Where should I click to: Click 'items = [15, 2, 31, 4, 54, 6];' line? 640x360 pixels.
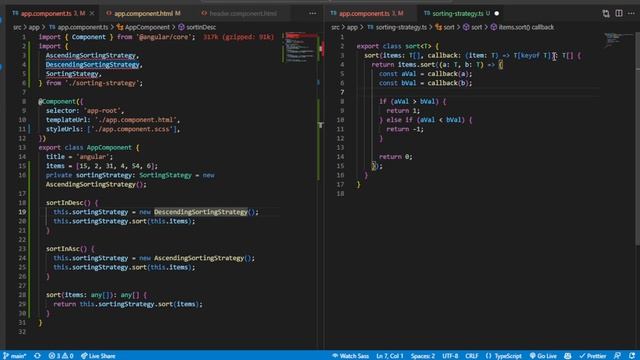pyautogui.click(x=102, y=166)
